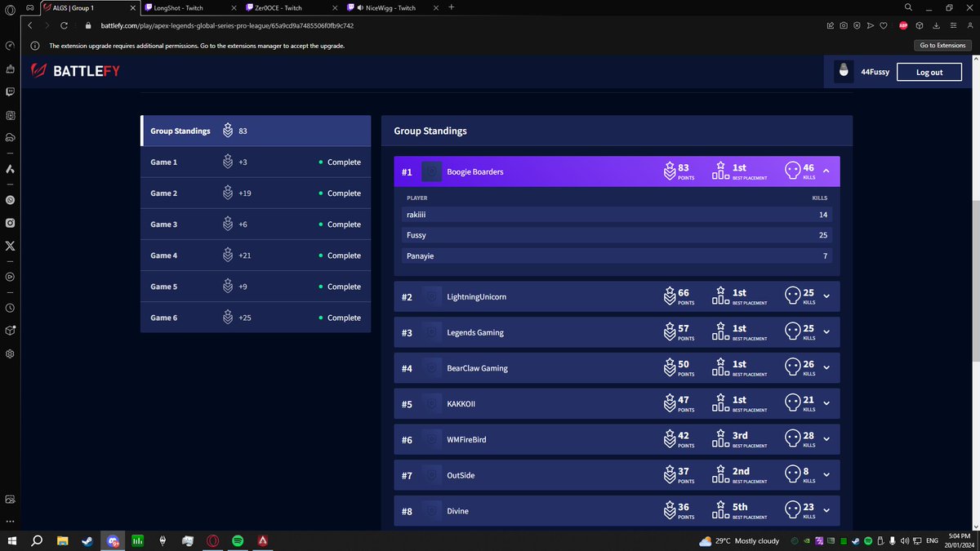This screenshot has width=980, height=551.
Task: Collapse the Boogie Boarders team row
Action: point(826,171)
